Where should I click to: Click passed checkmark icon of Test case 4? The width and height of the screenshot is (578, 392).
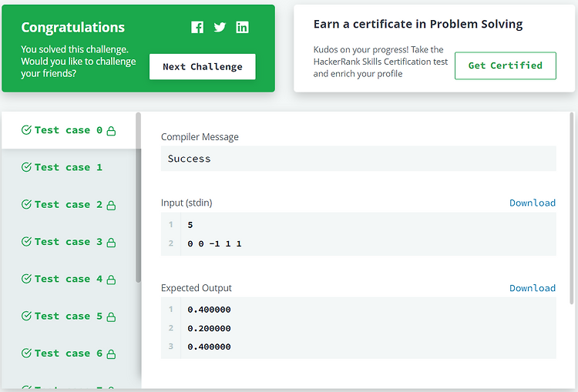tap(26, 279)
